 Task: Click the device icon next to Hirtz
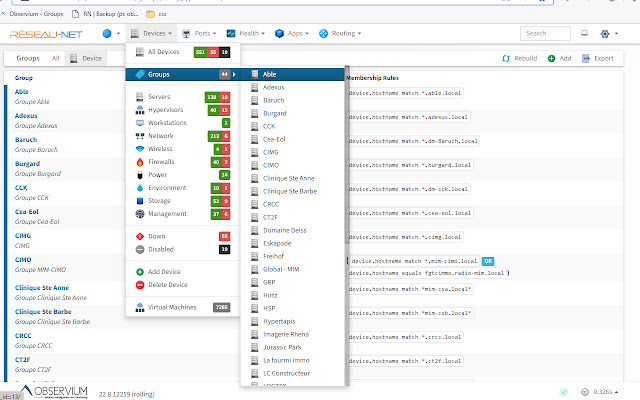pos(254,295)
